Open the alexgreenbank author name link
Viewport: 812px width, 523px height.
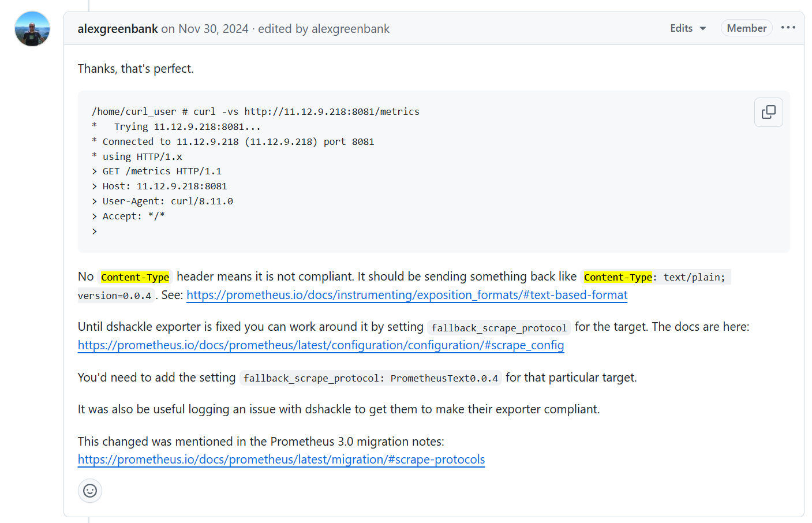tap(118, 29)
